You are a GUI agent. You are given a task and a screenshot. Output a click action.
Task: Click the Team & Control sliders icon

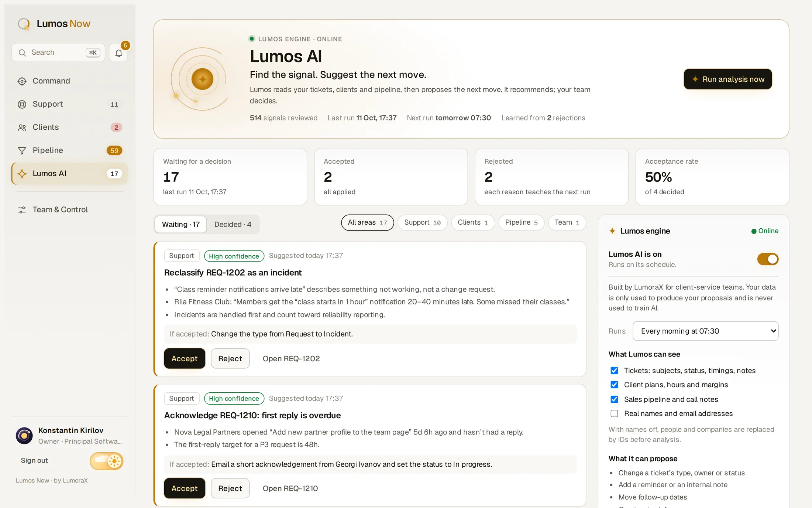click(x=22, y=210)
